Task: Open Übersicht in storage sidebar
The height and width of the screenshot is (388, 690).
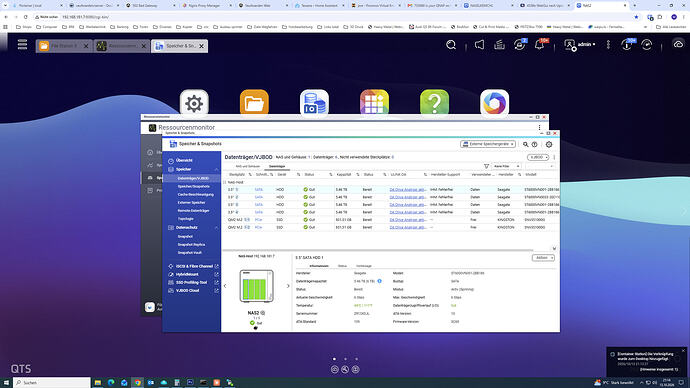Action: (184, 161)
